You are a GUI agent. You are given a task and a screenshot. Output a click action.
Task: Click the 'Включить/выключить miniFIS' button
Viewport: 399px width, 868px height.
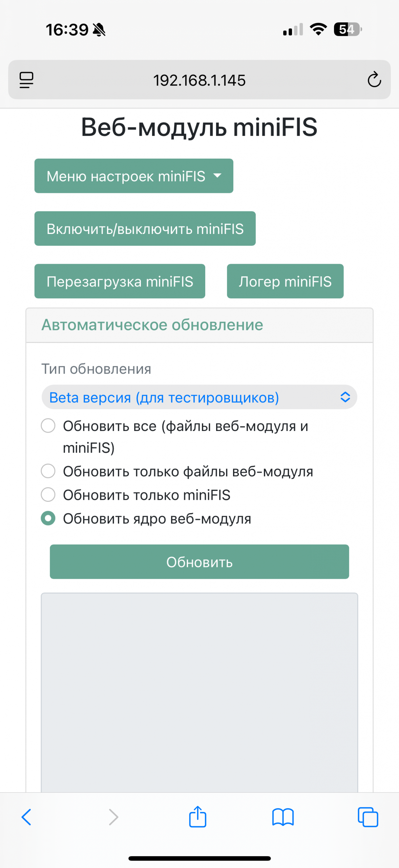point(145,229)
